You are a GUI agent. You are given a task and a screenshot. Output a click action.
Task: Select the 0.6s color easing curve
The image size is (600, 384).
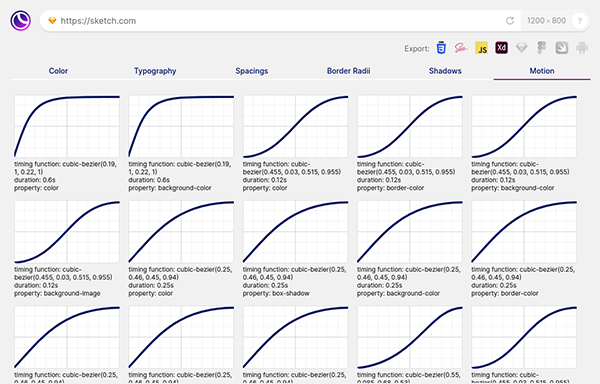(67, 126)
